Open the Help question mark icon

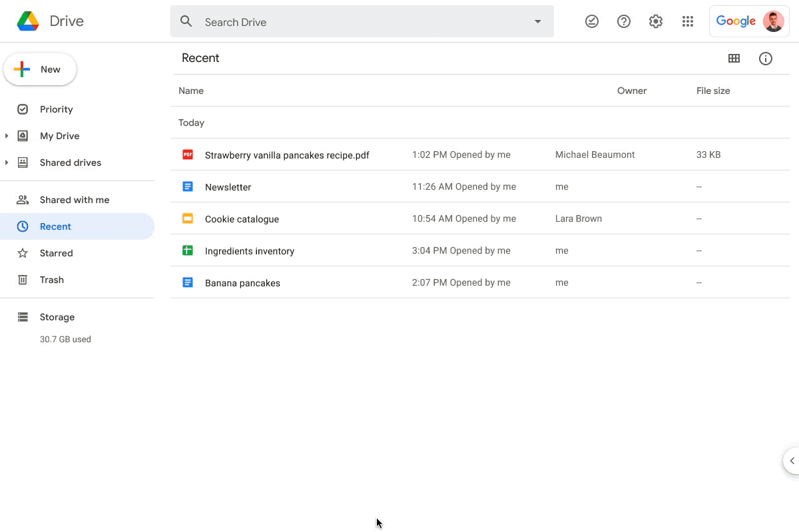point(624,22)
